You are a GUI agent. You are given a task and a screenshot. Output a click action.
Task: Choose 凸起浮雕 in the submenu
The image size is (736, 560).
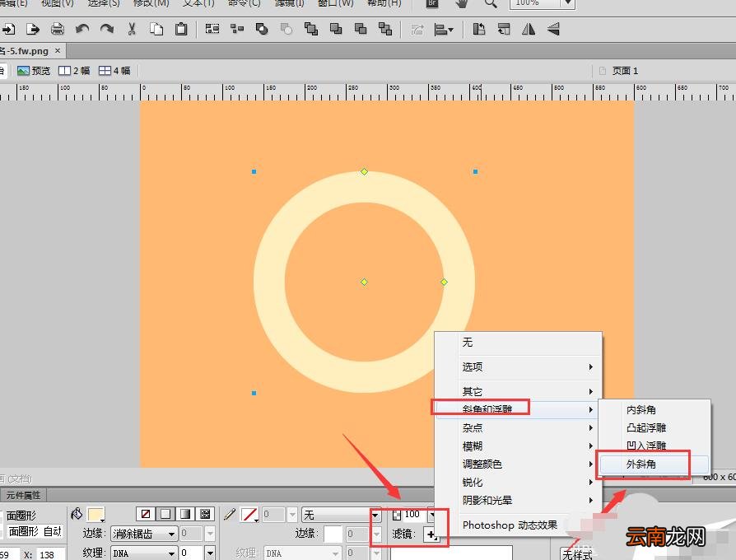(654, 427)
